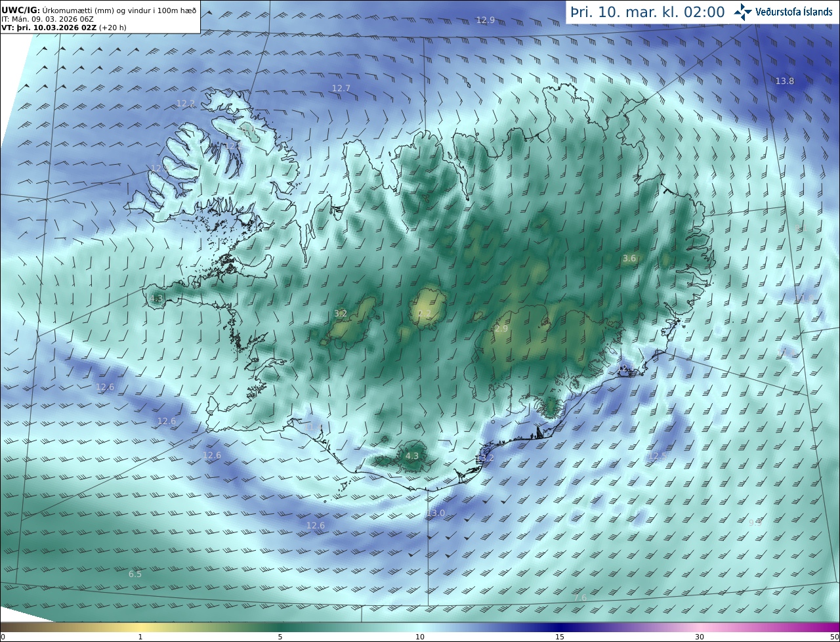Image resolution: width=840 pixels, height=642 pixels.
Task: Click the colour bar tick label 5
Action: click(280, 637)
